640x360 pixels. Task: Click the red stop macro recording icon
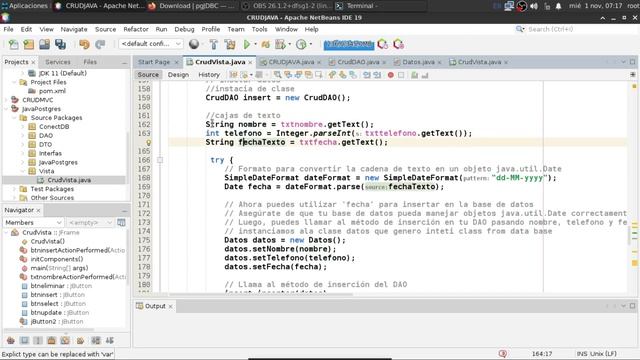(391, 75)
